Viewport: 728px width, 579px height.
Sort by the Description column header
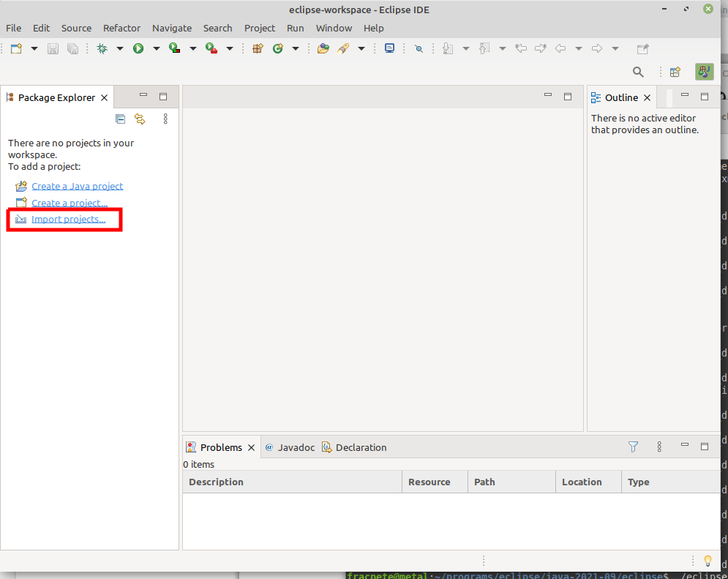(x=292, y=482)
